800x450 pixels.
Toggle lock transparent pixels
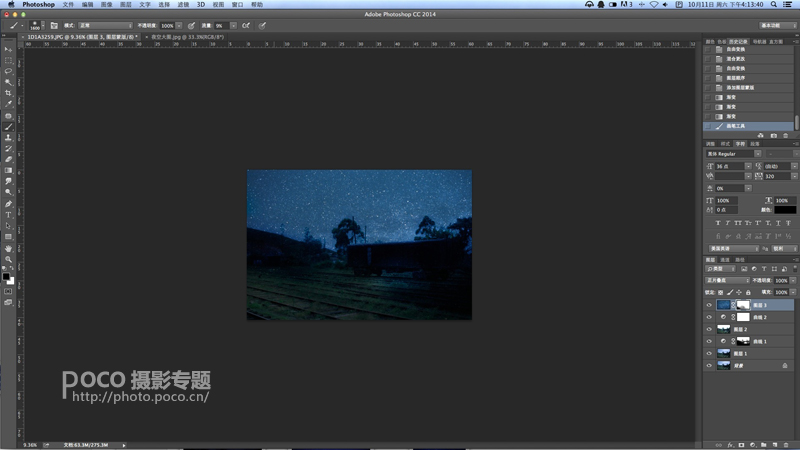720,292
